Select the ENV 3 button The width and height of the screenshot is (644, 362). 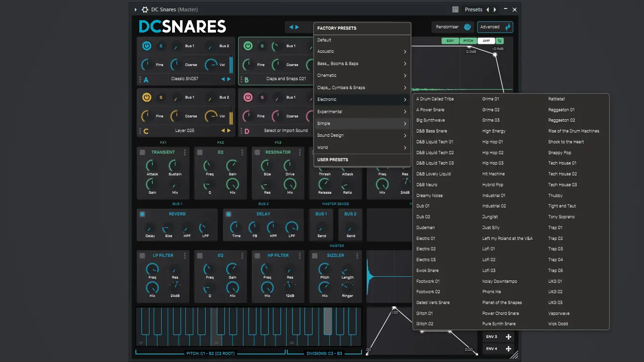[x=499, y=337]
